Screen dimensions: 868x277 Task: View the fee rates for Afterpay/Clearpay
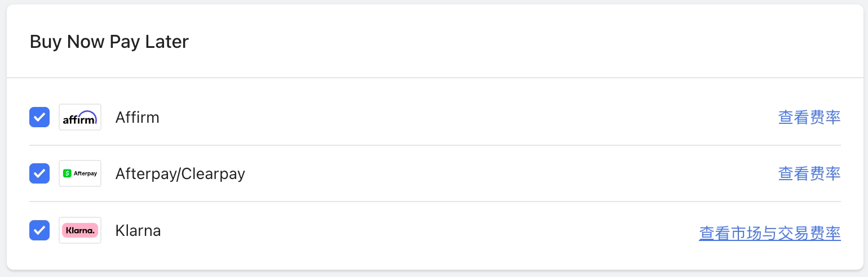pos(809,173)
